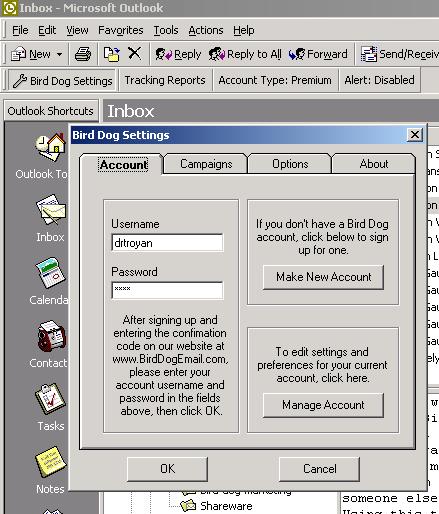The image size is (439, 514).
Task: Open the Contacts shortcut icon
Action: tap(51, 336)
